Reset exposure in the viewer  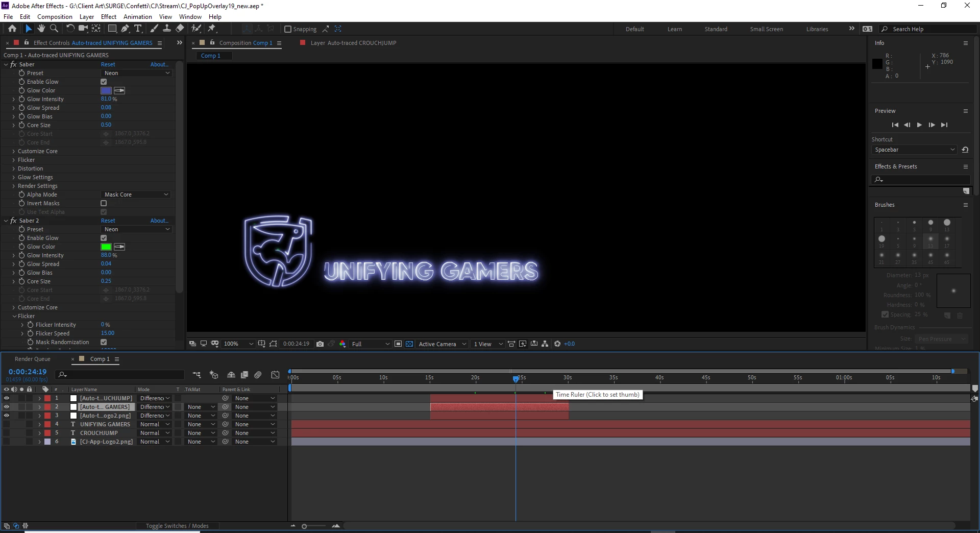pos(557,344)
